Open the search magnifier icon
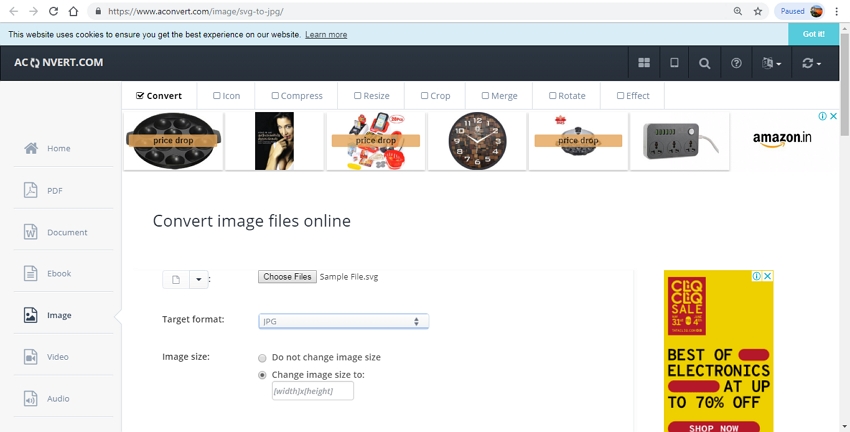Viewport: 850px width, 432px height. [705, 63]
